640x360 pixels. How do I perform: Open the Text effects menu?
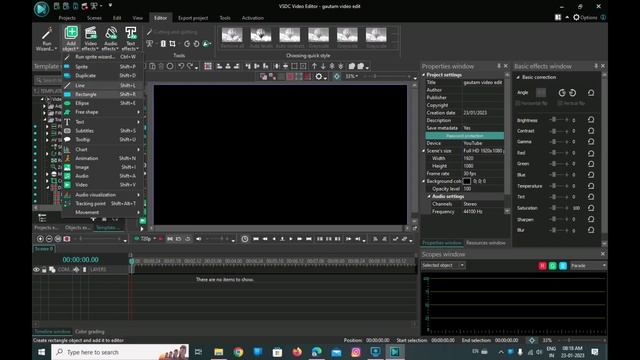131,39
